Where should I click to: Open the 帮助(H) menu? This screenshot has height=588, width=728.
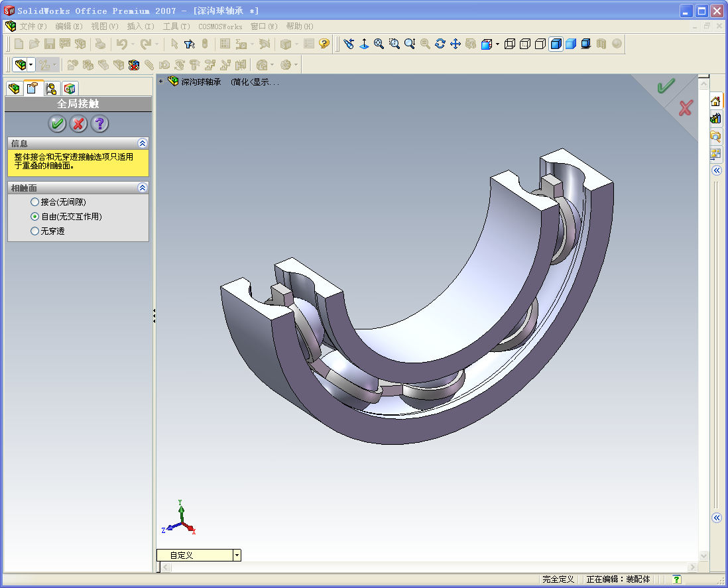point(300,27)
